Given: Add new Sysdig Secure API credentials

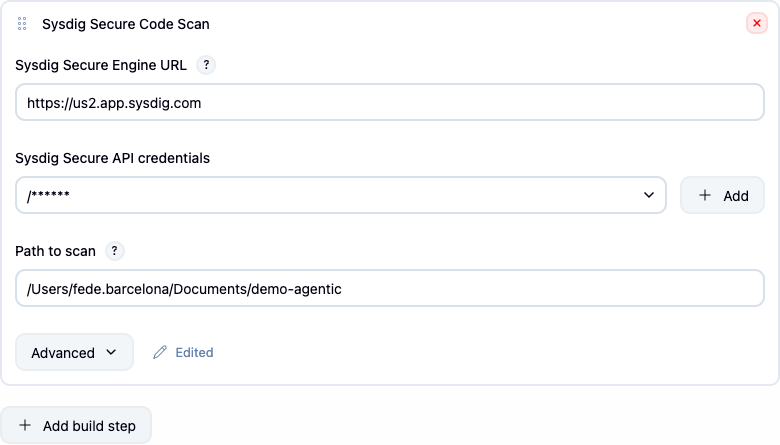Looking at the screenshot, I should tap(722, 195).
